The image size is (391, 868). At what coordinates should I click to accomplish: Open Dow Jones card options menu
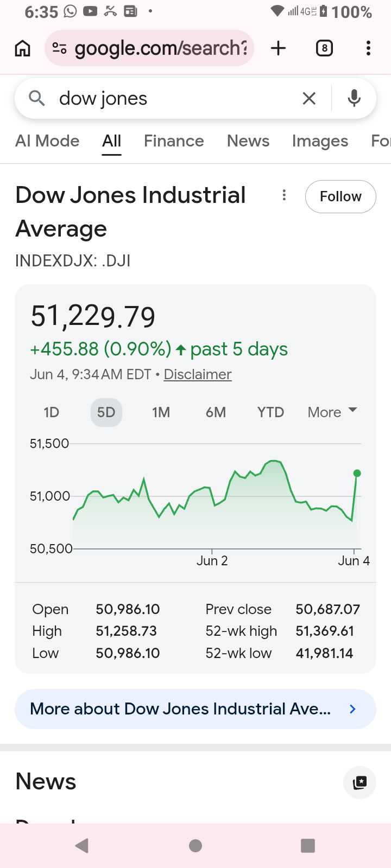click(284, 195)
